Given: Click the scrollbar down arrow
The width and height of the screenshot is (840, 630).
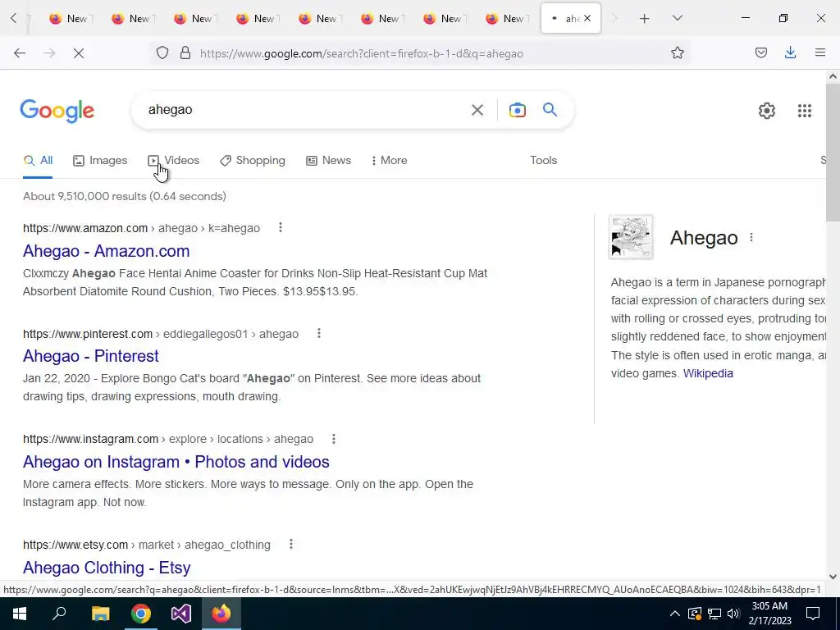Looking at the screenshot, I should (833, 577).
